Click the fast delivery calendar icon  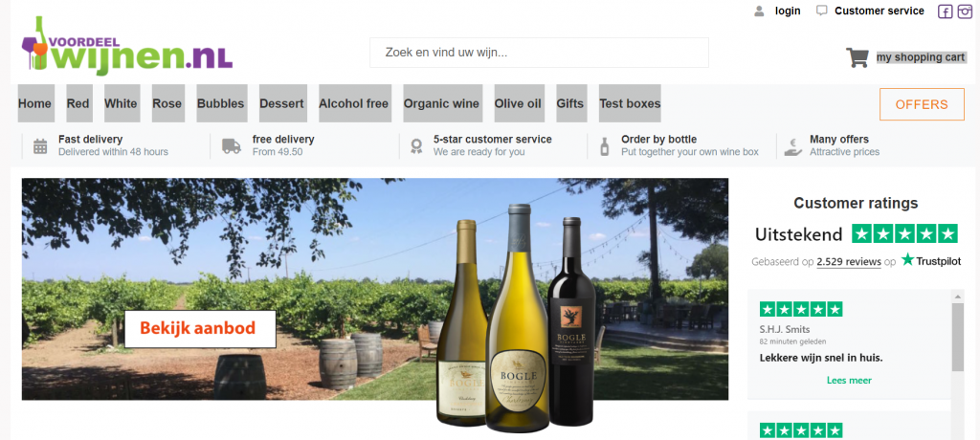coord(40,146)
